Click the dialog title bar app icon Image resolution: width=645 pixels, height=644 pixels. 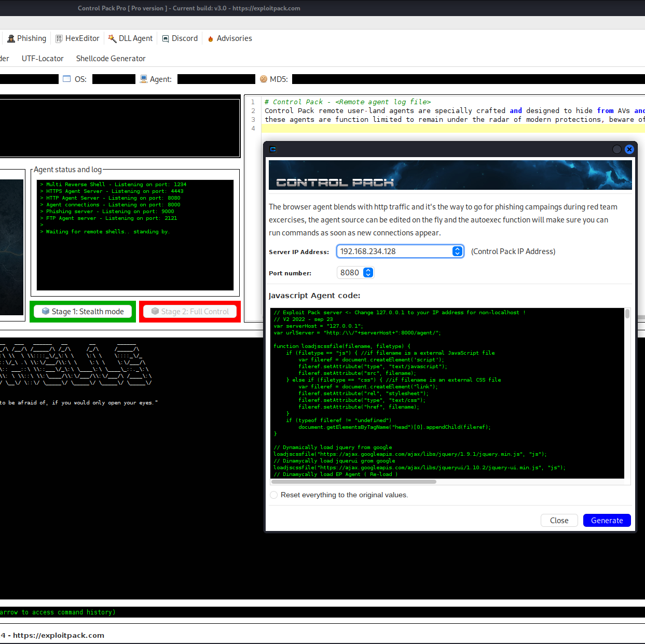pyautogui.click(x=273, y=149)
